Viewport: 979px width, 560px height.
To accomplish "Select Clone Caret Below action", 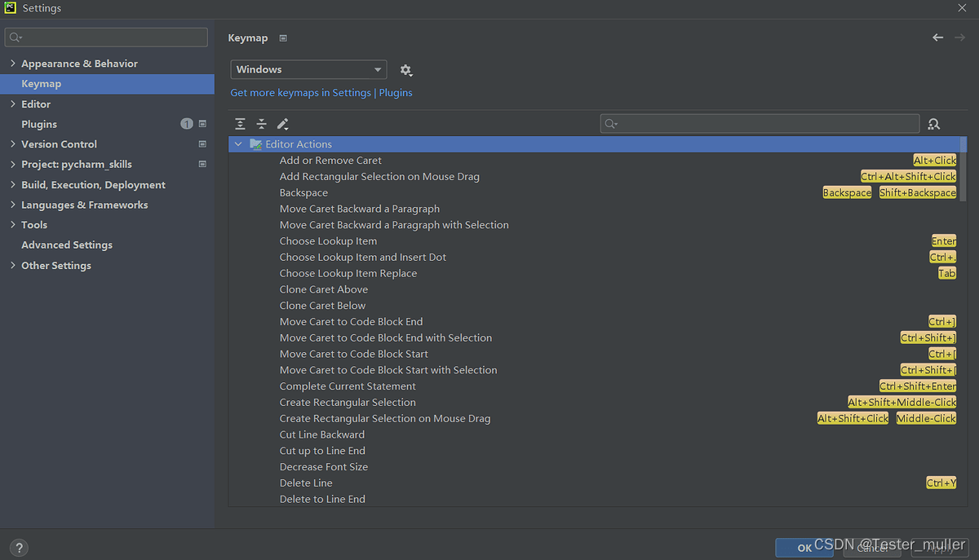I will click(323, 306).
